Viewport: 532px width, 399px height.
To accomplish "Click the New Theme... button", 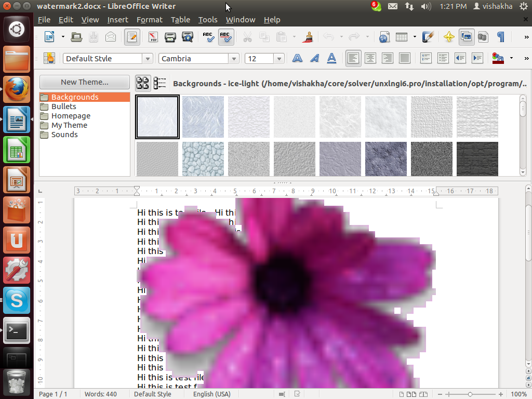I will tap(84, 82).
